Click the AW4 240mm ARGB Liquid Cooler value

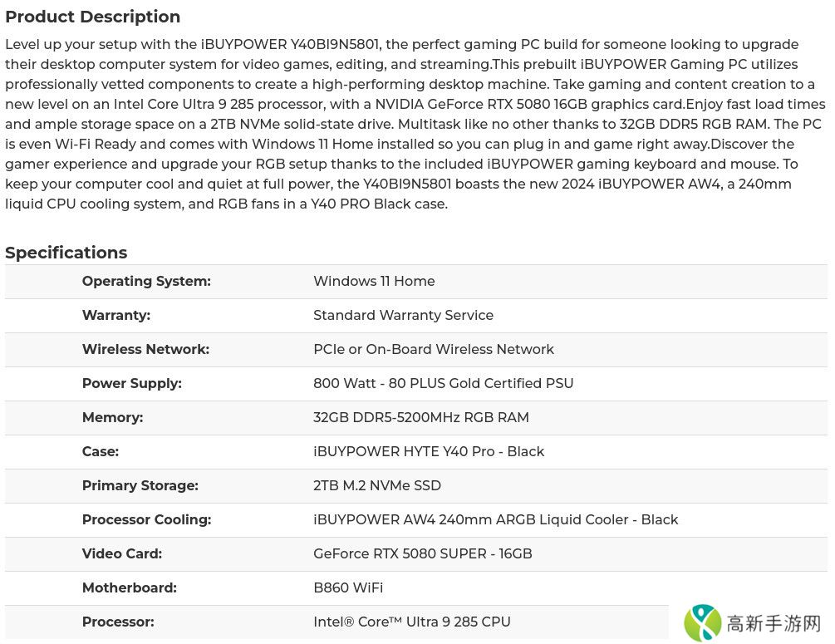(x=495, y=520)
